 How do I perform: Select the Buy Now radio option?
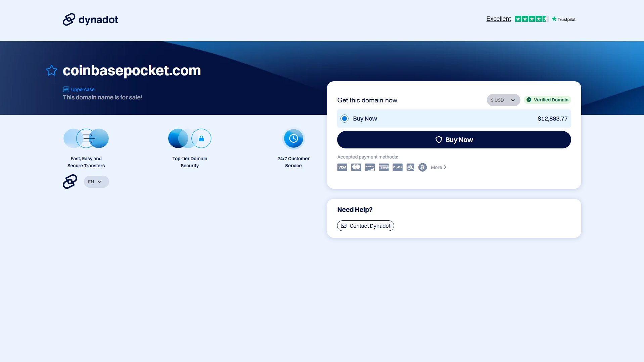click(x=344, y=119)
